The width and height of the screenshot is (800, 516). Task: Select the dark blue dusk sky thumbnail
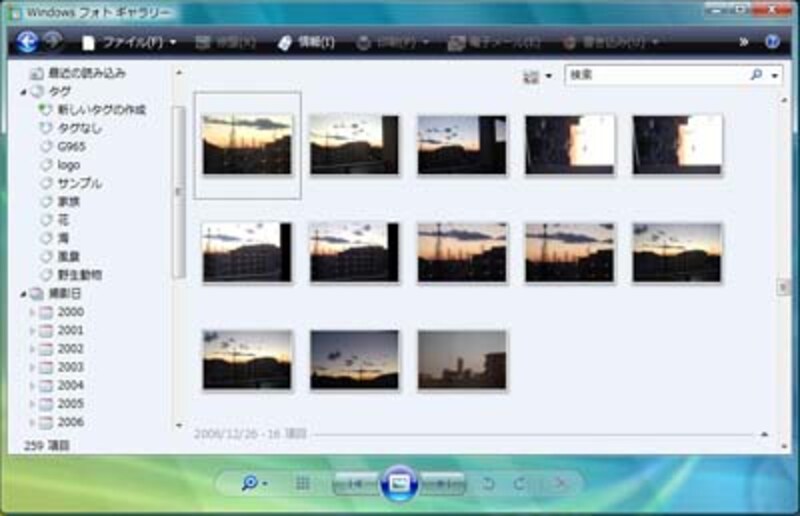coord(355,360)
